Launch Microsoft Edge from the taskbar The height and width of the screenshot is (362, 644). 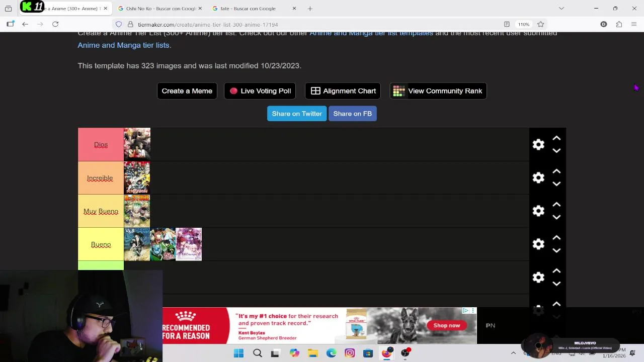331,353
